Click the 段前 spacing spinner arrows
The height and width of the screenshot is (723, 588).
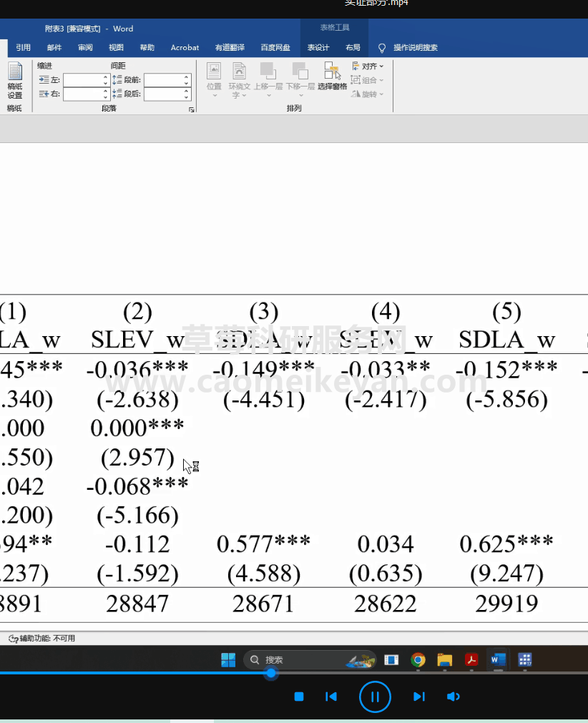[x=186, y=80]
